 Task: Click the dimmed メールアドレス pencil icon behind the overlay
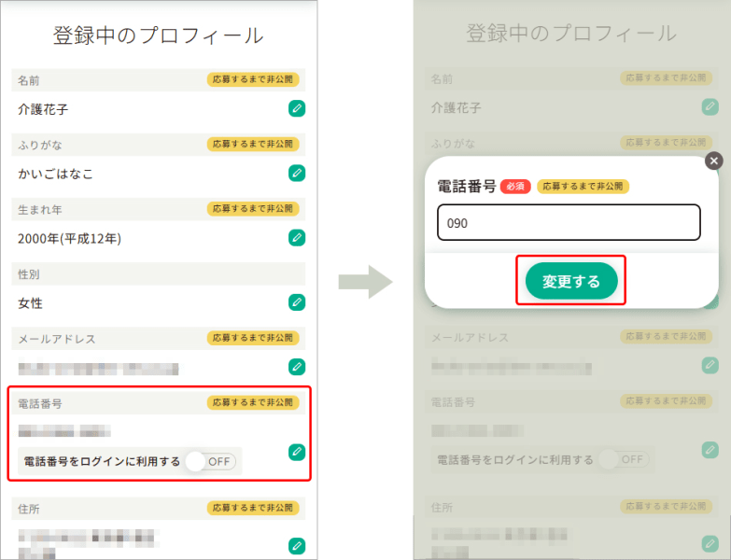(x=710, y=366)
